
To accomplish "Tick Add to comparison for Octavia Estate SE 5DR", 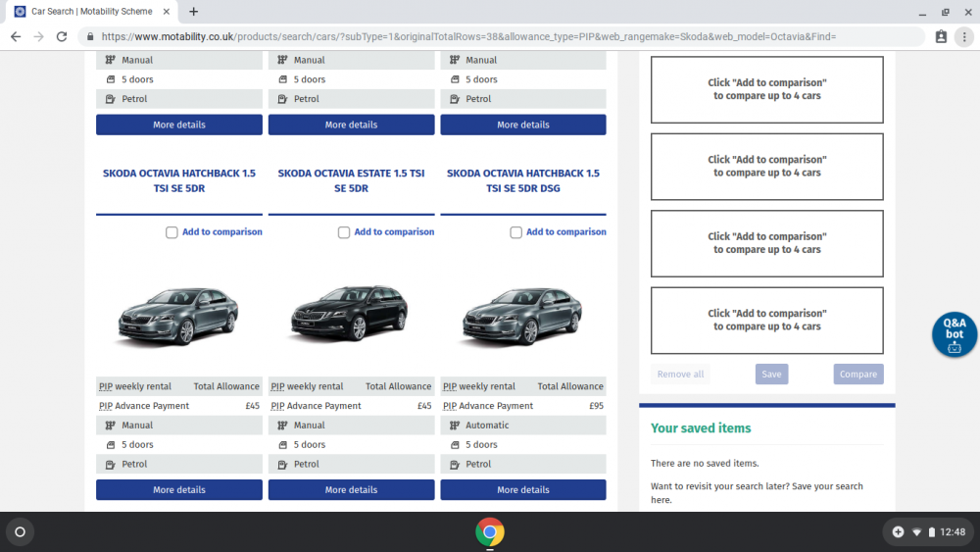I will (344, 232).
